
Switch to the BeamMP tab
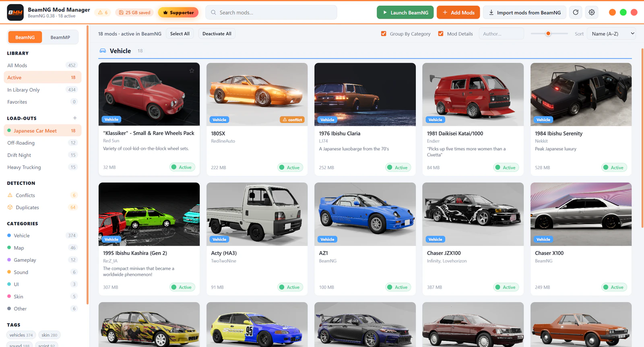[60, 37]
